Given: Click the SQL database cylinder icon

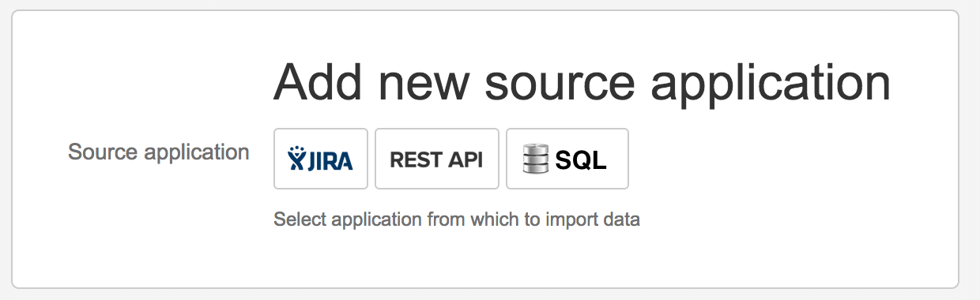Looking at the screenshot, I should pos(536,159).
